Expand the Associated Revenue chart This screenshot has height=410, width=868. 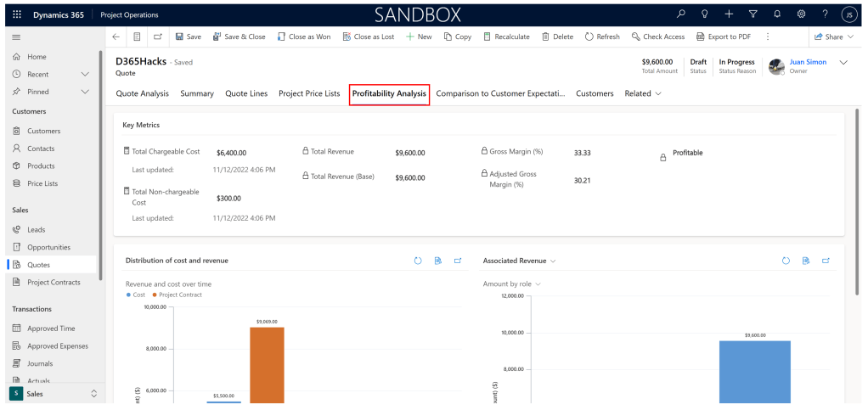point(825,261)
